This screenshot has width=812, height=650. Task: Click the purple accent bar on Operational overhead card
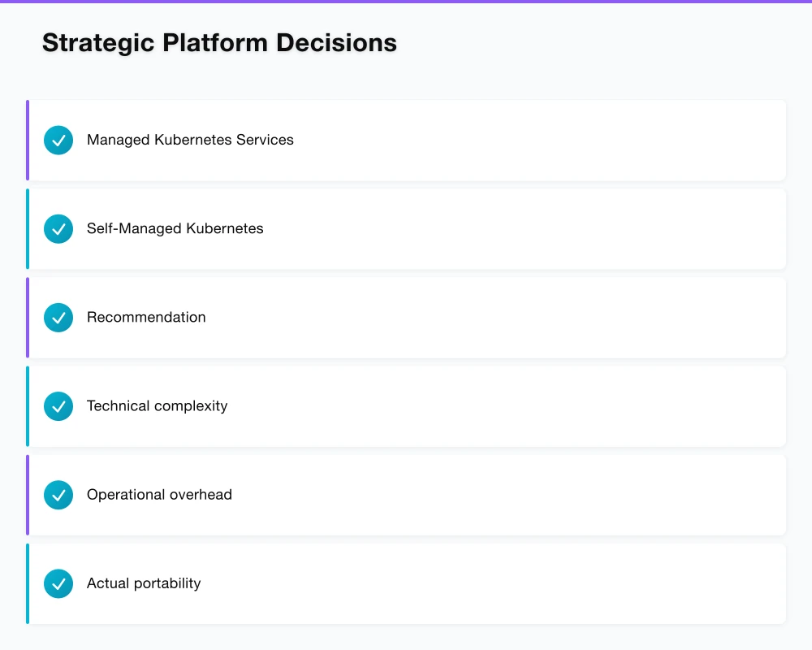click(x=28, y=495)
